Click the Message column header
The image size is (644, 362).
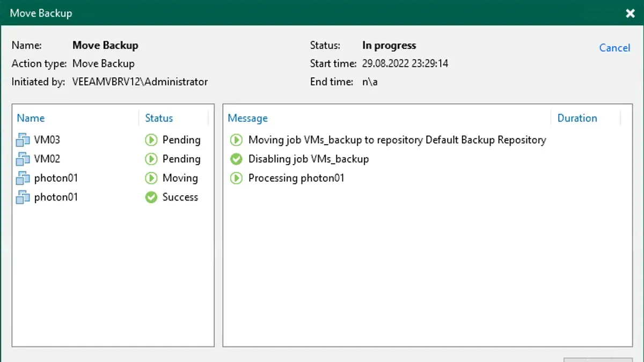(247, 118)
